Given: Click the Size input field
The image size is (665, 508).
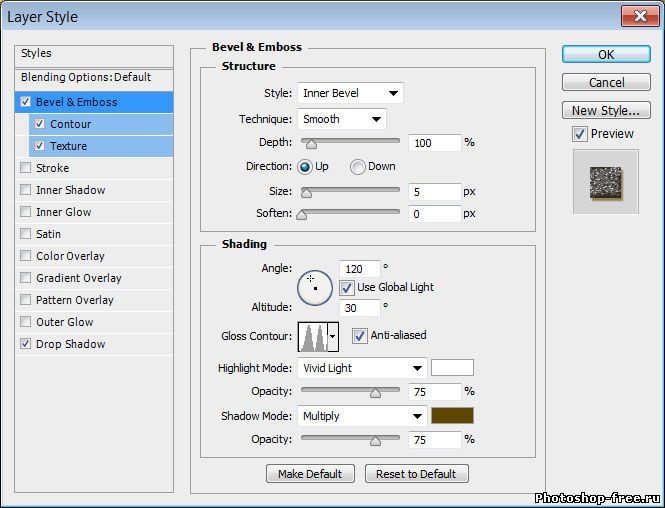Looking at the screenshot, I should click(x=434, y=191).
